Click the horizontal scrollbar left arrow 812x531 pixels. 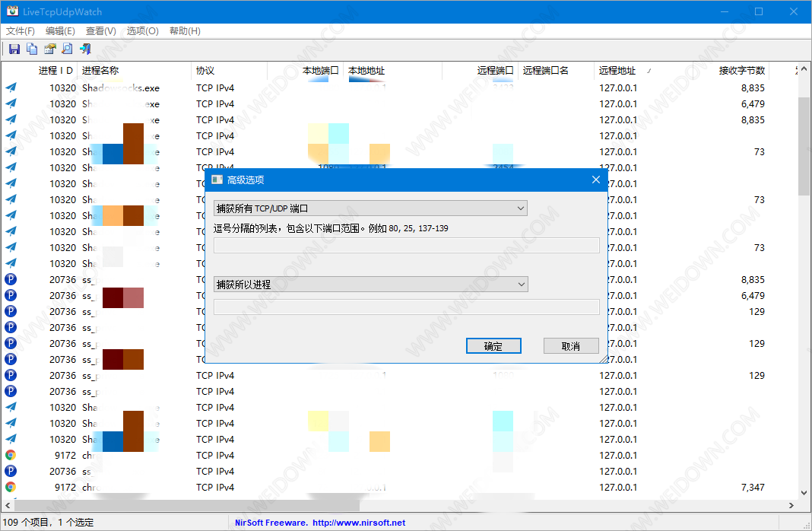click(x=8, y=505)
